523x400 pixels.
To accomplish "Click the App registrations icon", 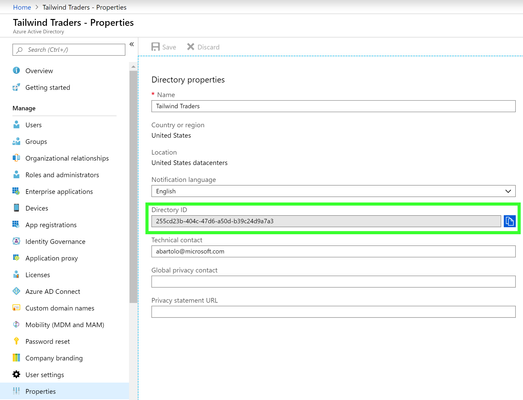I will [x=16, y=225].
